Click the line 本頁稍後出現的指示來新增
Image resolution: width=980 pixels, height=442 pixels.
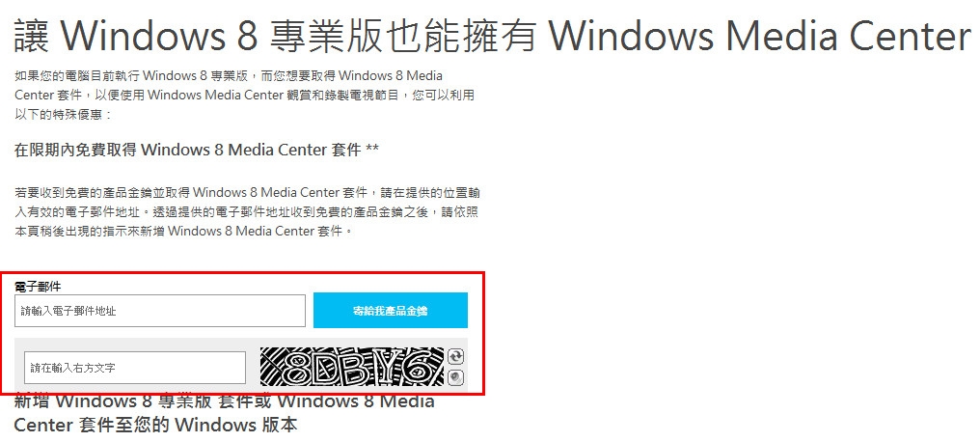[x=184, y=231]
